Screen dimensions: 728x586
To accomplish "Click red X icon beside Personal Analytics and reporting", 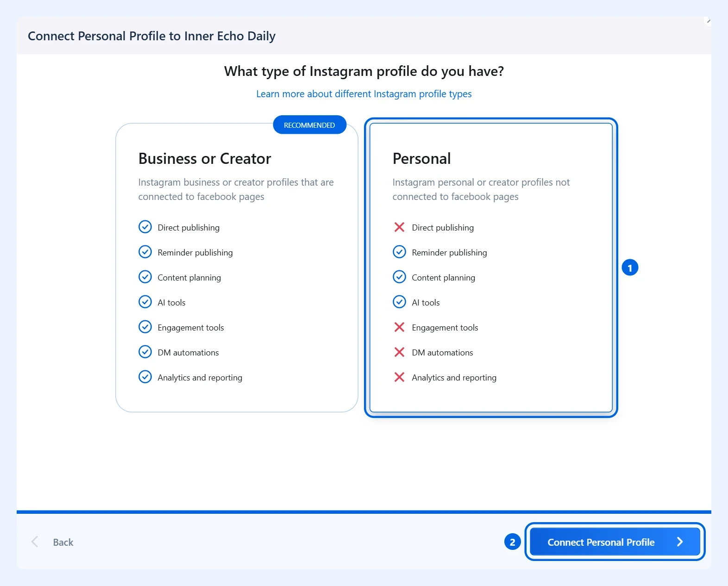I will (x=399, y=377).
